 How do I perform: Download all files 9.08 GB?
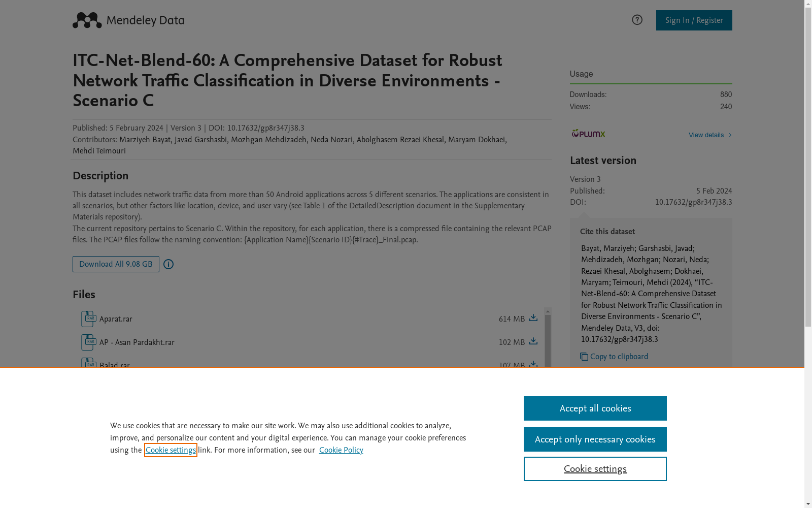click(x=116, y=264)
